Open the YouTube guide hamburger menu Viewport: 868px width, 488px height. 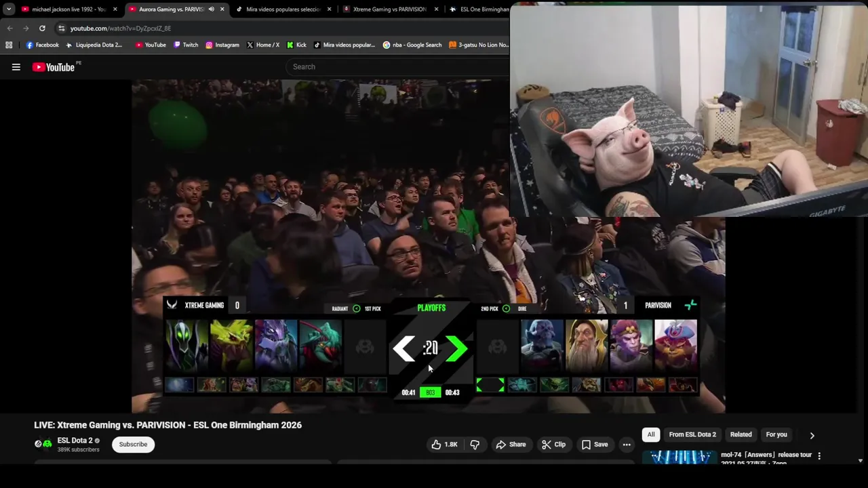(16, 67)
